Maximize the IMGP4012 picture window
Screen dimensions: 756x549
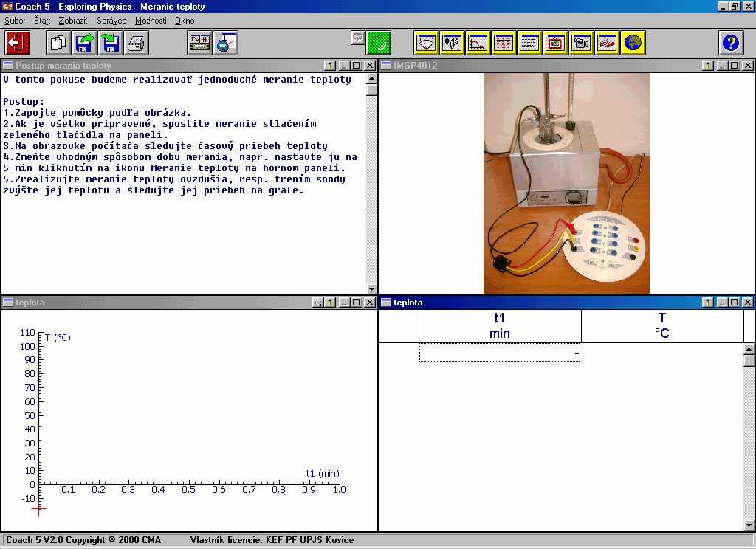[735, 65]
